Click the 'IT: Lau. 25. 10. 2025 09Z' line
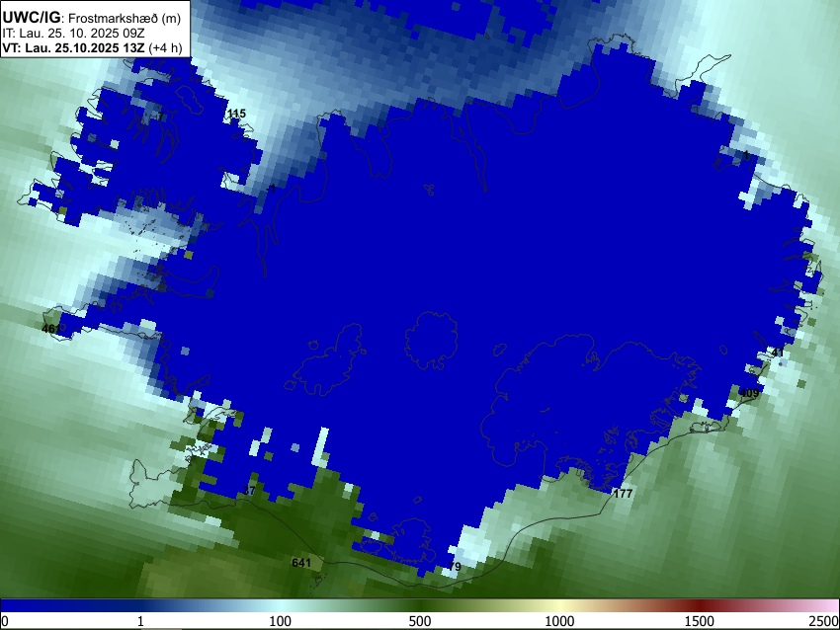This screenshot has height=630, width=840. [x=73, y=34]
